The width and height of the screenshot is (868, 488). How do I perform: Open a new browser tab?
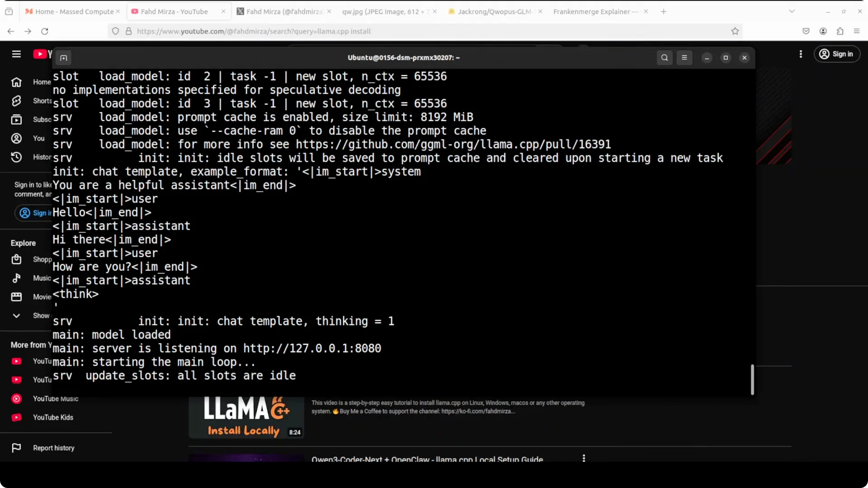pos(663,12)
